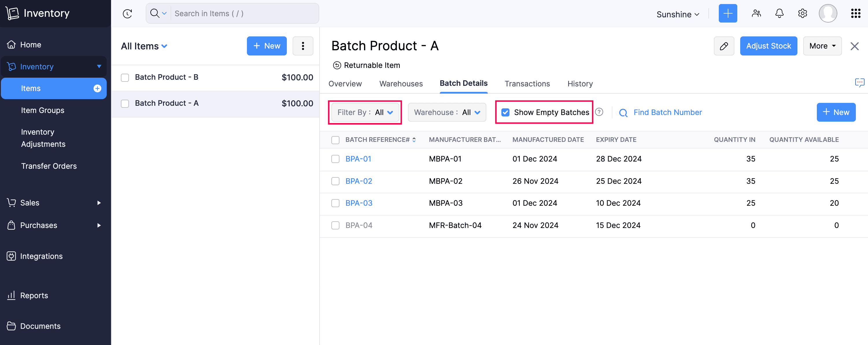868x345 pixels.
Task: Open the notifications bell
Action: coord(779,14)
